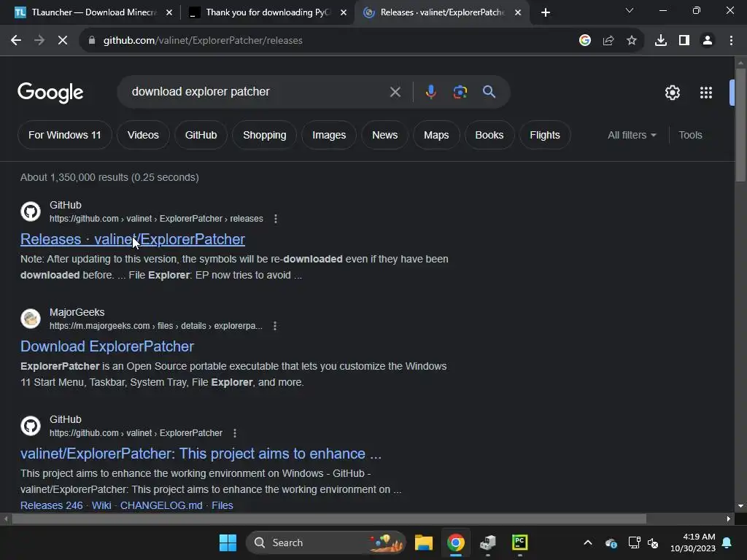This screenshot has height=560, width=747.
Task: Open the Releases 246 sitelink
Action: [52, 505]
